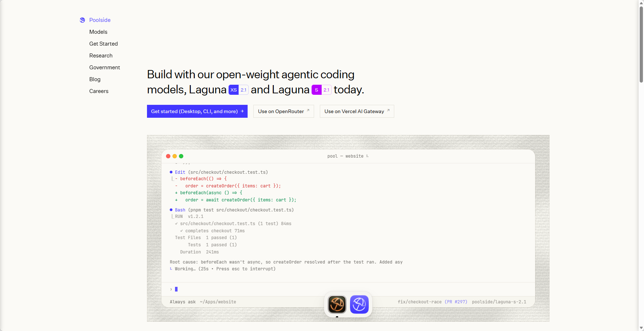The width and height of the screenshot is (644, 331).
Task: Open the Poolside home link
Action: [x=100, y=20]
